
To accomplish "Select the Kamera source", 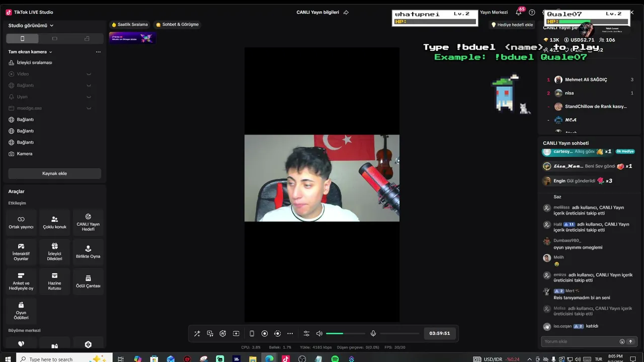I will click(54, 154).
